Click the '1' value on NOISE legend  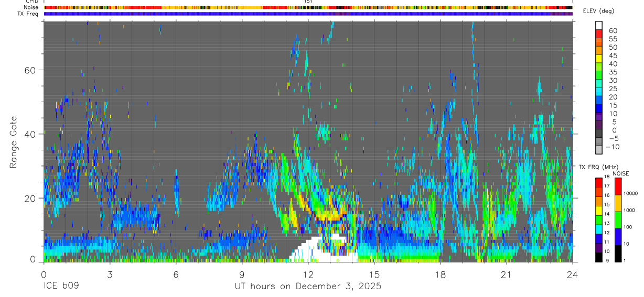click(625, 260)
